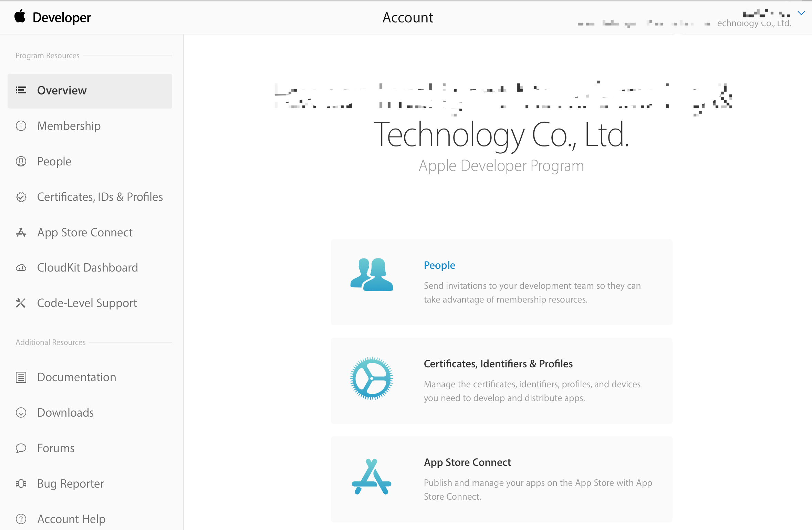This screenshot has height=530, width=812.
Task: Click the Bug Reporter bug icon
Action: 21,483
